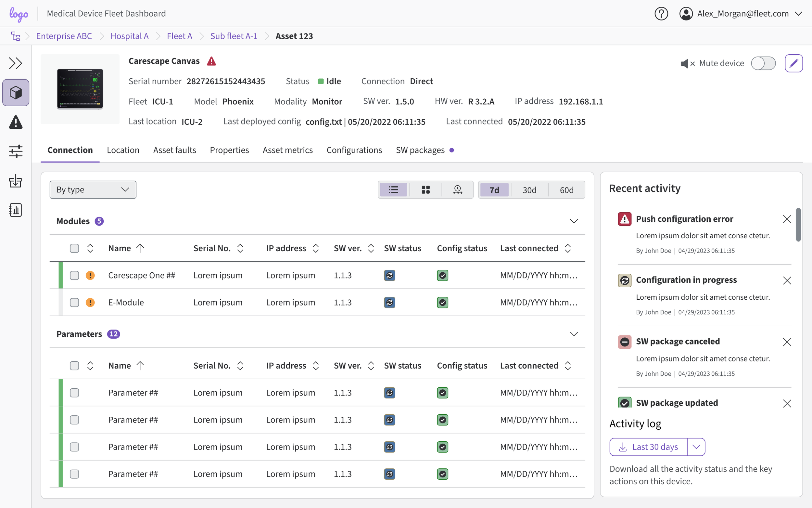
Task: Toggle the Mute device switch
Action: click(763, 63)
